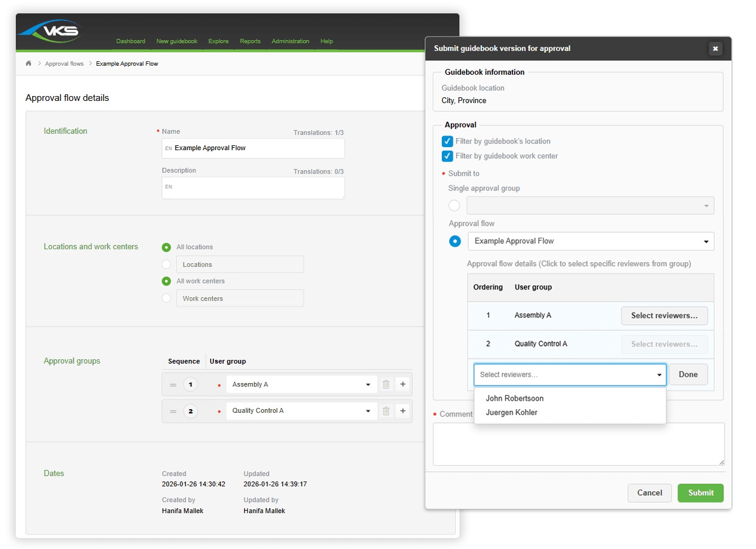756x549 pixels.
Task: Uncheck Filter by guidebook's location
Action: point(447,141)
